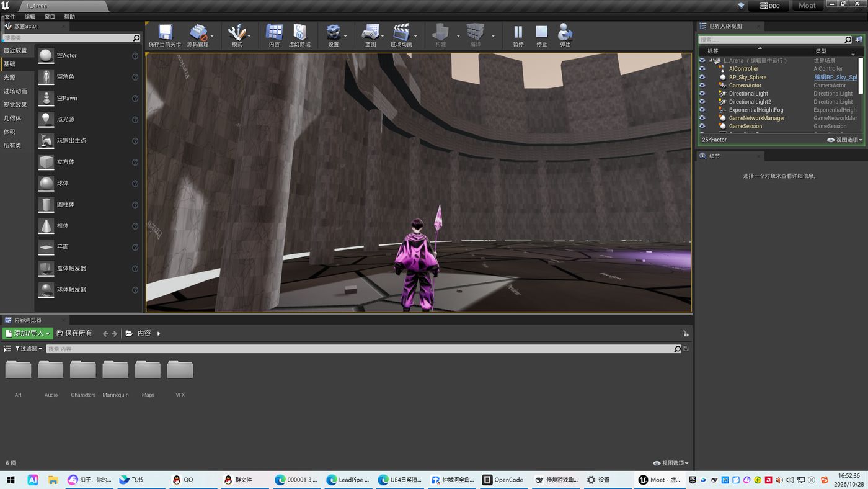Toggle visibility eye for GameSession
This screenshot has height=489, width=868.
(702, 126)
